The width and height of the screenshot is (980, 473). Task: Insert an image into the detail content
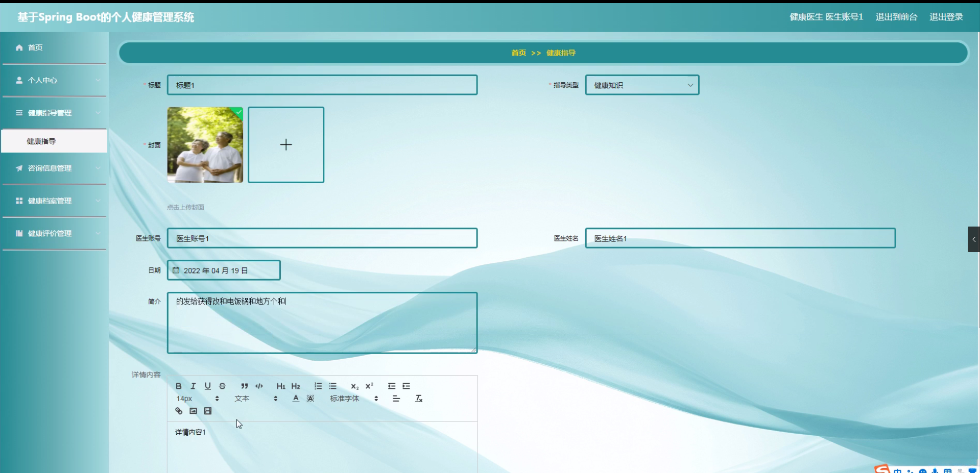(x=193, y=411)
